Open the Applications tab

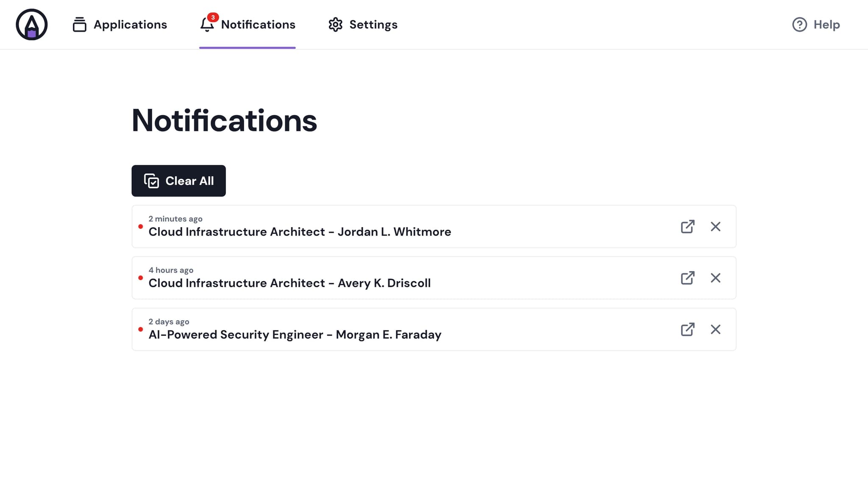120,25
